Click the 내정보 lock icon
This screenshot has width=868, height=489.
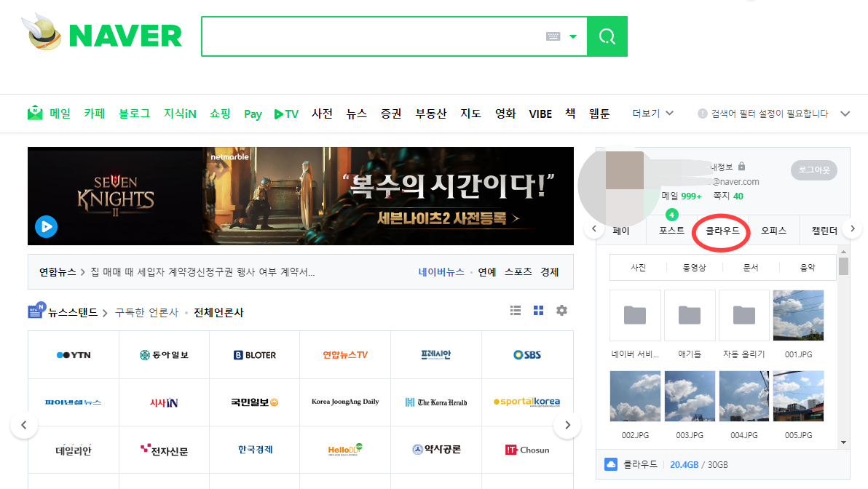(x=742, y=167)
